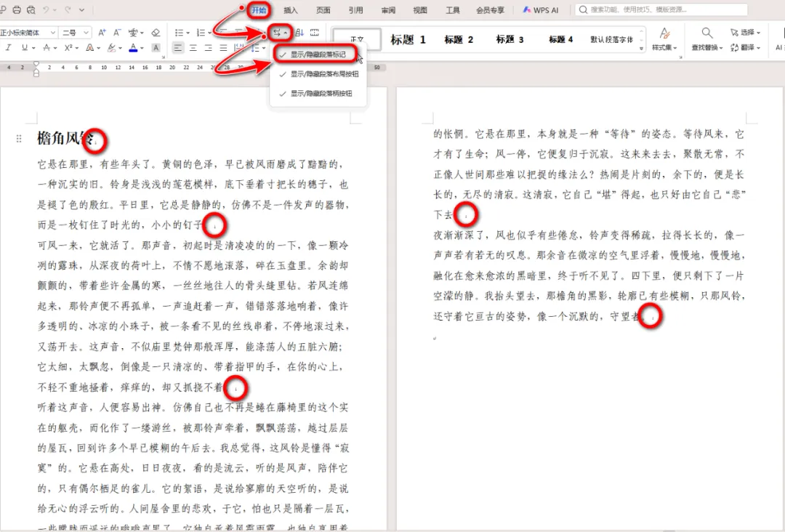Image resolution: width=785 pixels, height=532 pixels.
Task: Click the Clear Formatting eraser icon
Action: point(156,33)
